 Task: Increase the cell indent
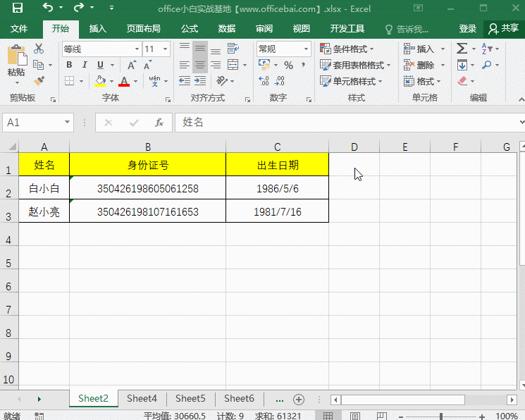pyautogui.click(x=200, y=81)
